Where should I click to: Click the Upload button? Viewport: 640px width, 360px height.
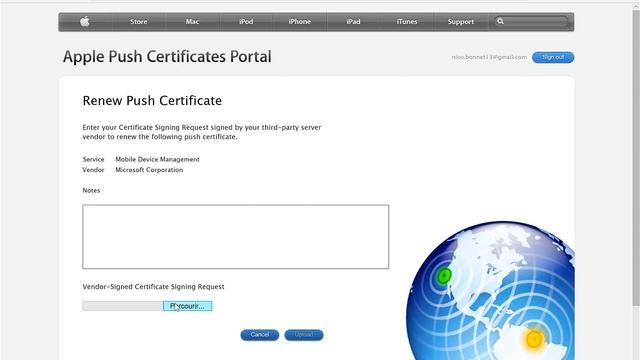304,335
